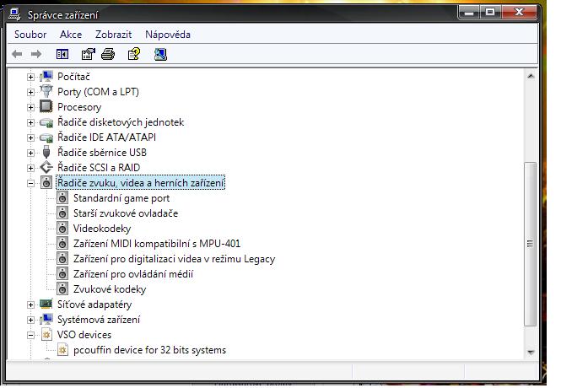The height and width of the screenshot is (388, 588).
Task: Open the Help toolbar icon
Action: click(134, 54)
